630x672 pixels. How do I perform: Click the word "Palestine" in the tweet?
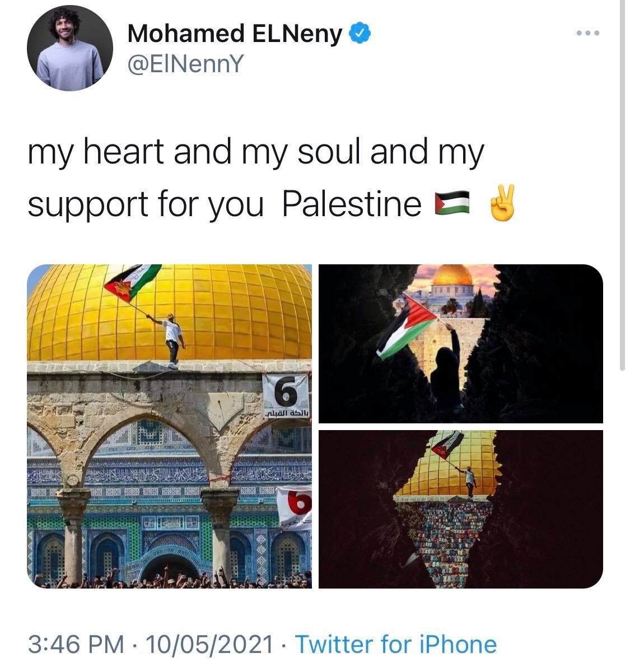coord(351,203)
